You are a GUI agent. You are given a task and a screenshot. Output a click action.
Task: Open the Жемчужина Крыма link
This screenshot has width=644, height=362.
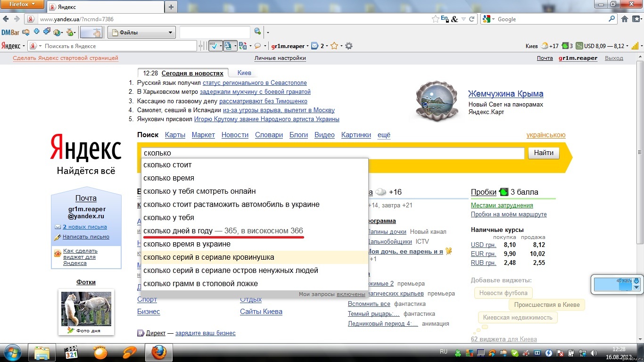coord(505,94)
